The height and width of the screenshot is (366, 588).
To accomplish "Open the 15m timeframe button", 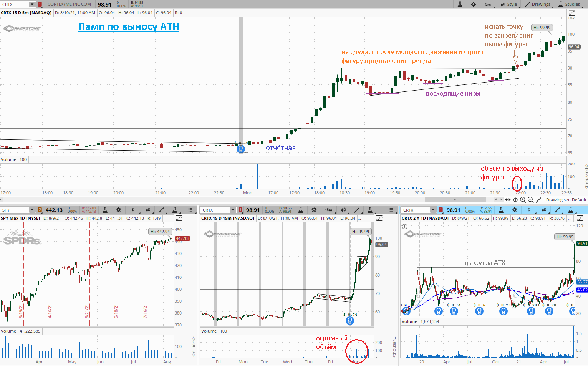I will tap(329, 210).
